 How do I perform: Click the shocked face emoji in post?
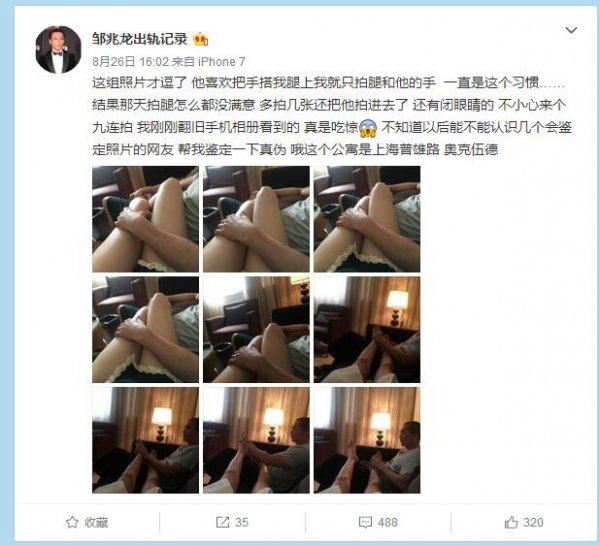[x=368, y=128]
